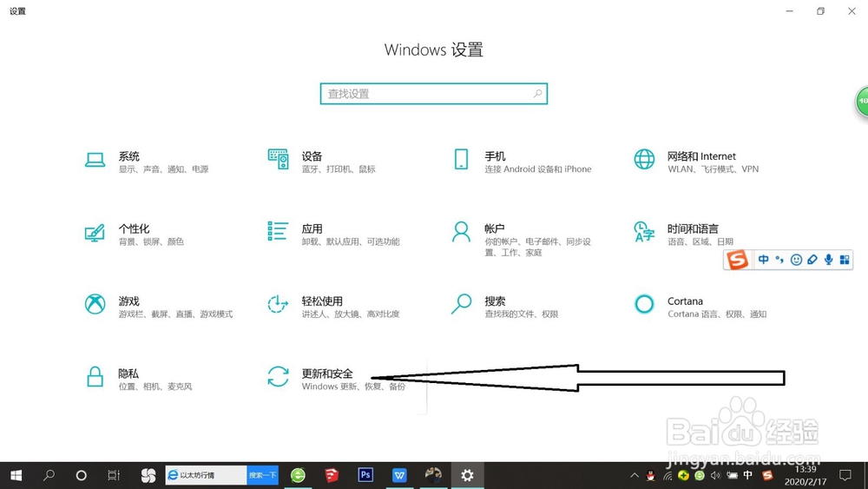Open the clock showing 13:39 2020/2/17

(806, 475)
